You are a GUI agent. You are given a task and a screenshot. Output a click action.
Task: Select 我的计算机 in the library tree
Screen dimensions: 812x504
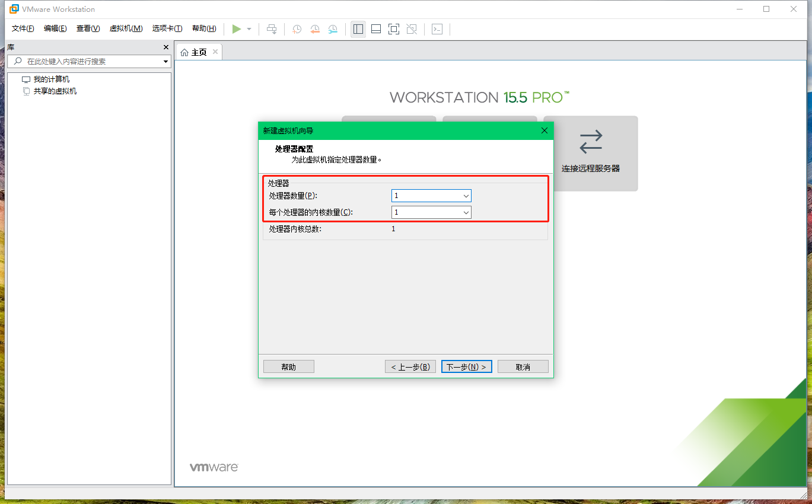pyautogui.click(x=51, y=79)
